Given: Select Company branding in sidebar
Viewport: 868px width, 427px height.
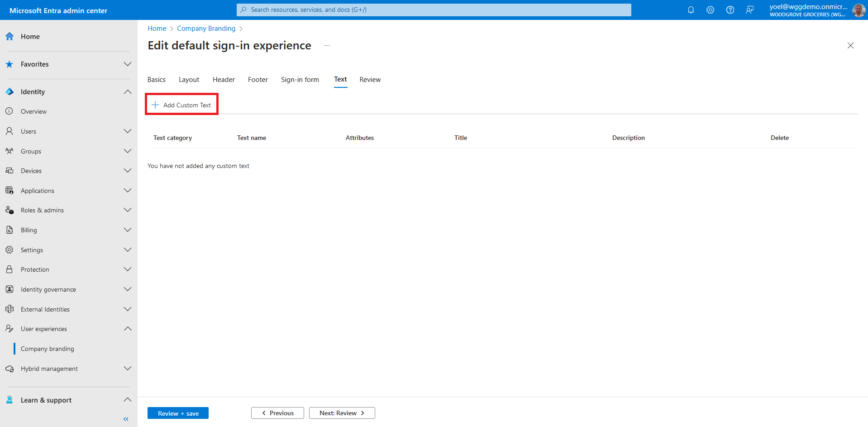Looking at the screenshot, I should (x=48, y=349).
